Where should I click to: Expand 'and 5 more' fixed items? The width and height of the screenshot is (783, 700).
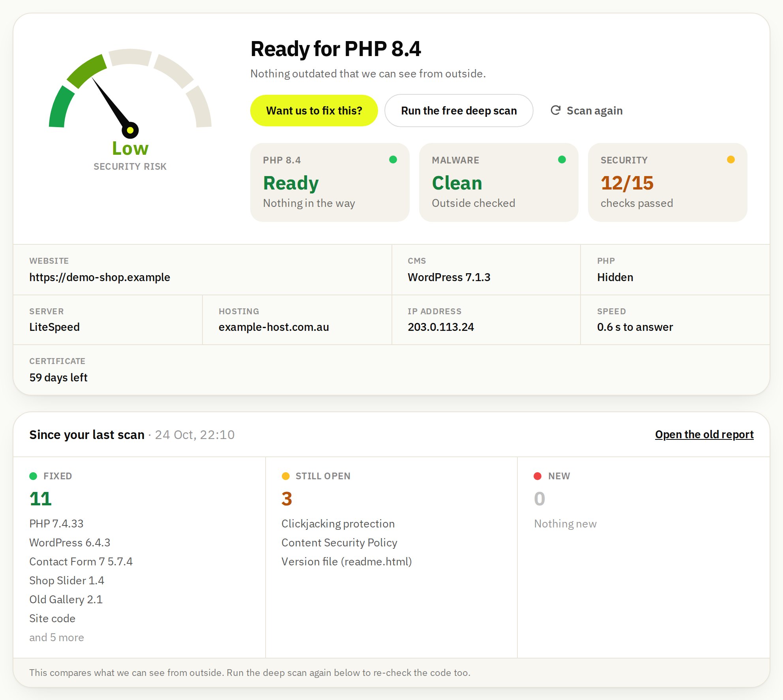pos(56,637)
